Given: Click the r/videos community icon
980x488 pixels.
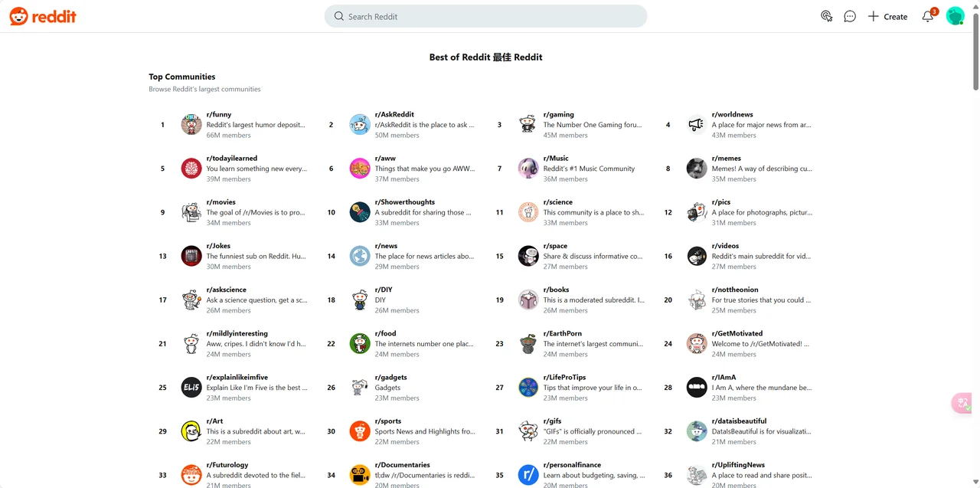Looking at the screenshot, I should tap(697, 256).
